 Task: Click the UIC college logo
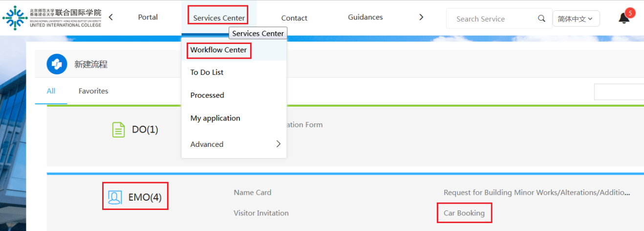[x=52, y=17]
